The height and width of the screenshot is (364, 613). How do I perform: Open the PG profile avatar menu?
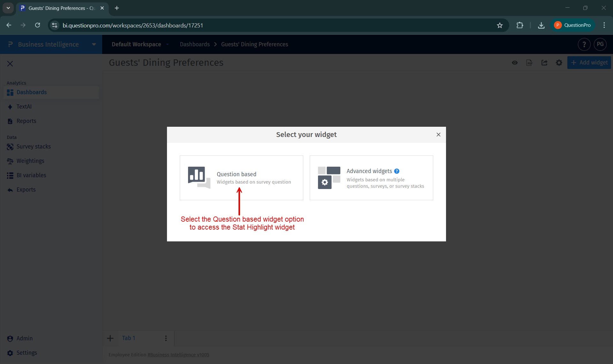coord(601,44)
